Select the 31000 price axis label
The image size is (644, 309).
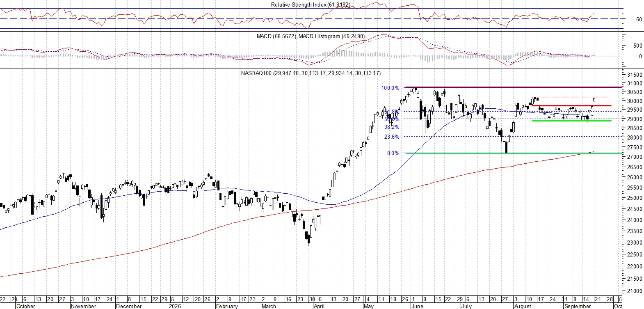pyautogui.click(x=635, y=84)
